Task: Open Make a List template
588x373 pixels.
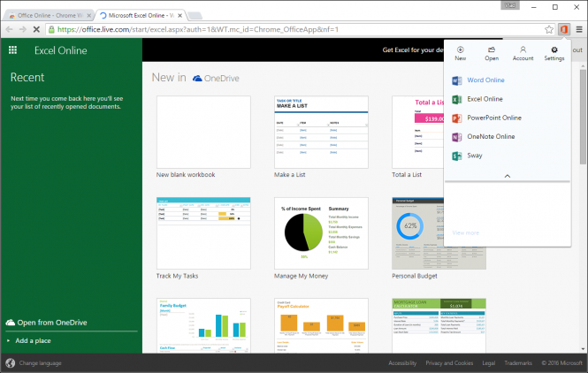Action: click(x=321, y=132)
